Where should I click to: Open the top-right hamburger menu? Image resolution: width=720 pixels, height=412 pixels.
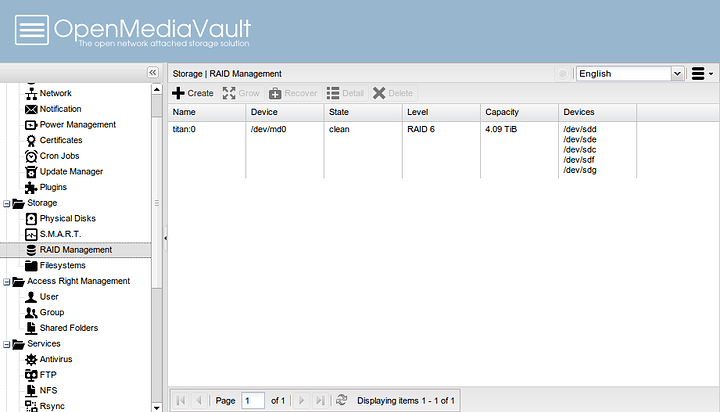[x=702, y=73]
